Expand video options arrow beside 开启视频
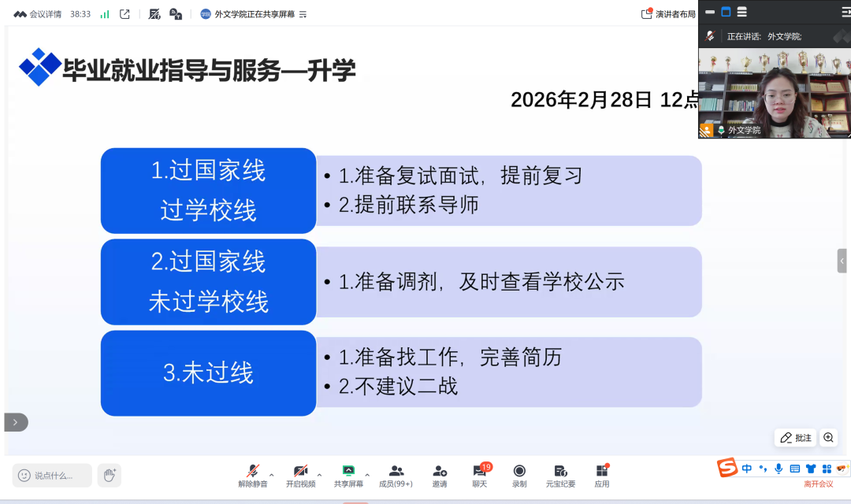 (319, 475)
